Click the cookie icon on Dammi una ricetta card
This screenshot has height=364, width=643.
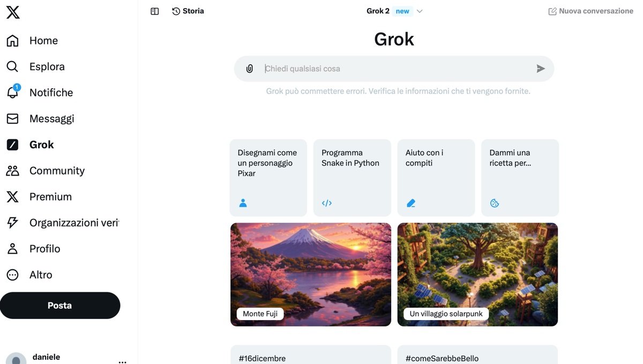494,203
